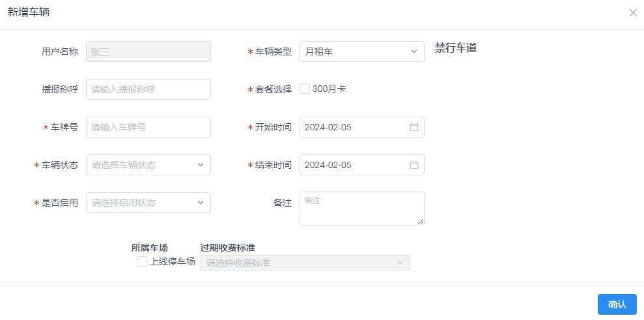This screenshot has height=320, width=644.
Task: Click the 结束时间 date value
Action: pos(328,165)
